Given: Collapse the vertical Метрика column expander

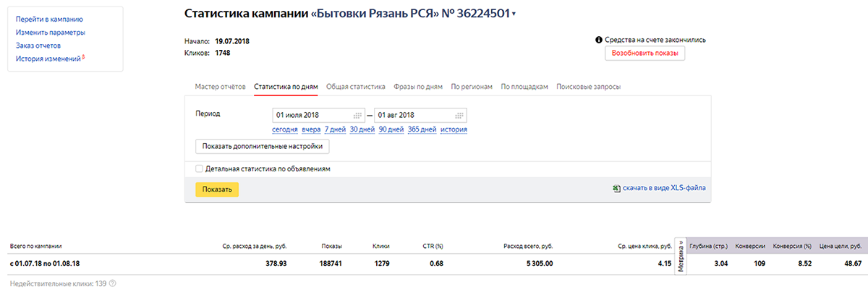Looking at the screenshot, I should point(679,257).
